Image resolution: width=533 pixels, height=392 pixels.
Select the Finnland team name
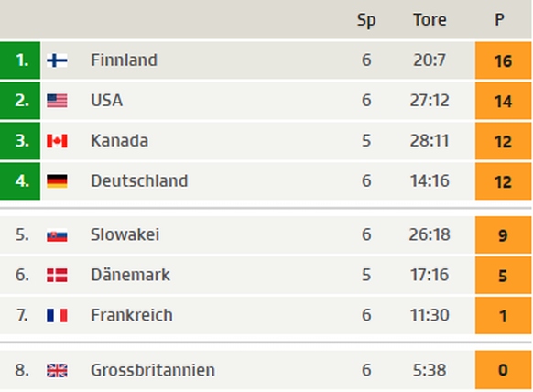124,60
